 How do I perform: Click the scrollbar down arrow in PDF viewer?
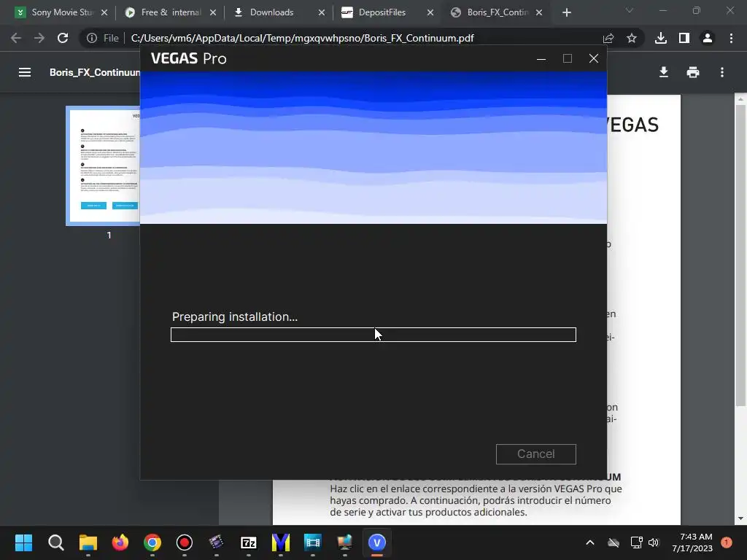[x=740, y=518]
